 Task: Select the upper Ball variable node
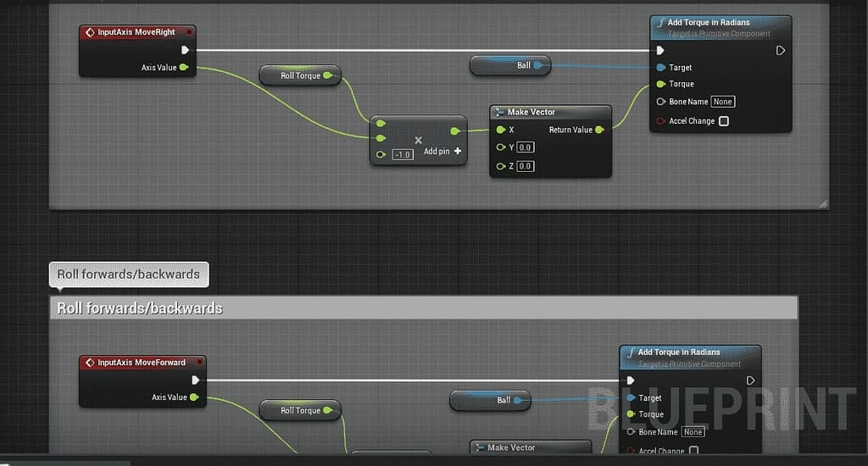tap(509, 65)
